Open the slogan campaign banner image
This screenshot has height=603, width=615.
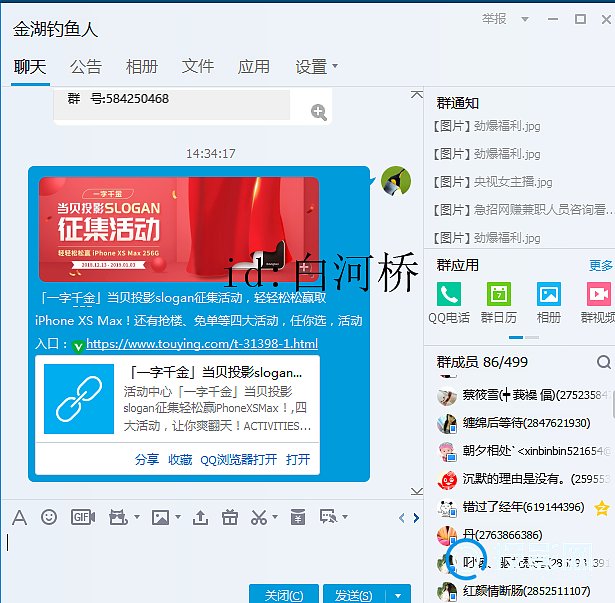click(x=179, y=229)
